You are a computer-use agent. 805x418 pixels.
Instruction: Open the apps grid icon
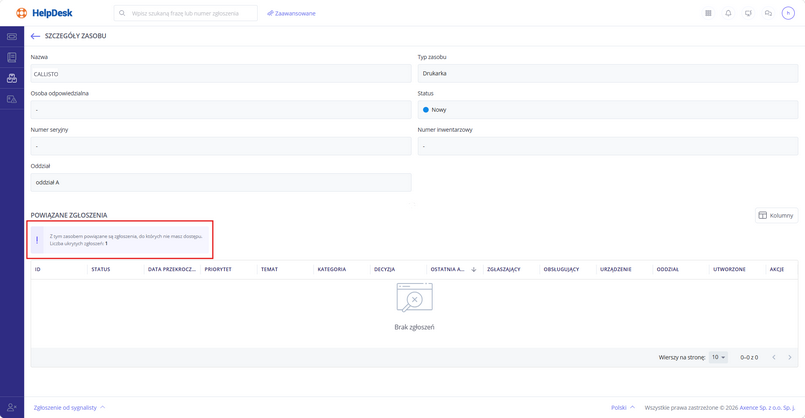pos(708,13)
